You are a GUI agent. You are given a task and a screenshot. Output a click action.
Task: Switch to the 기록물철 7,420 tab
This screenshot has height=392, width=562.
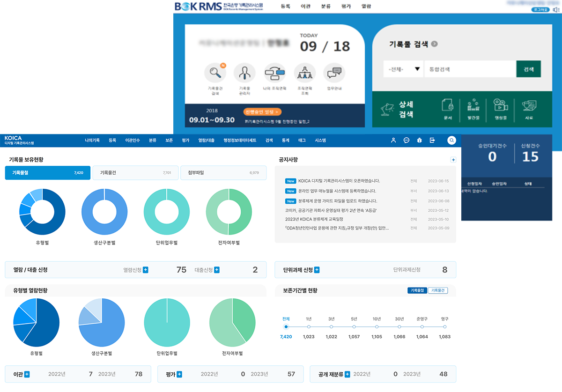[48, 173]
